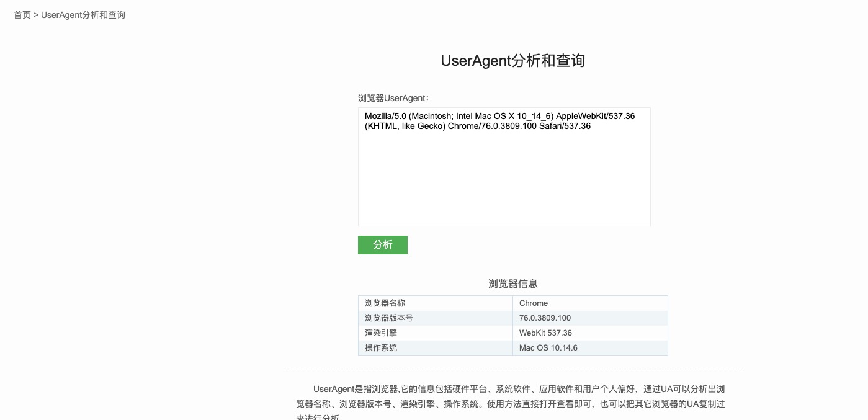The width and height of the screenshot is (868, 420).
Task: Click the WebKit 537.36 value cell
Action: click(546, 333)
